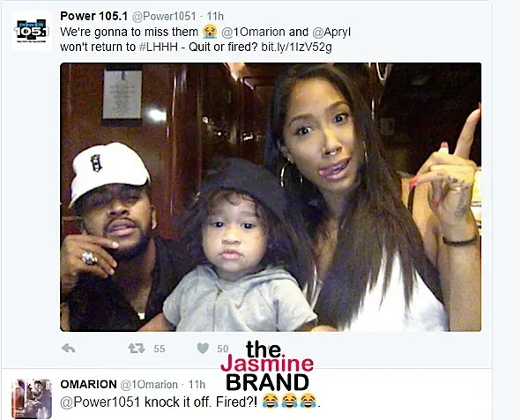Open the Power 105.1 avatar logo
The height and width of the screenshot is (420, 520).
32,30
